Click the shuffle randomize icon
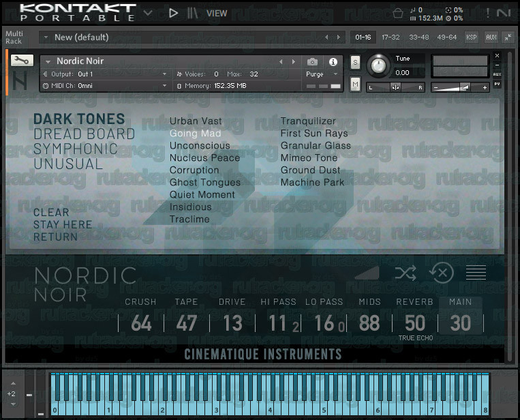The image size is (520, 420). [406, 273]
